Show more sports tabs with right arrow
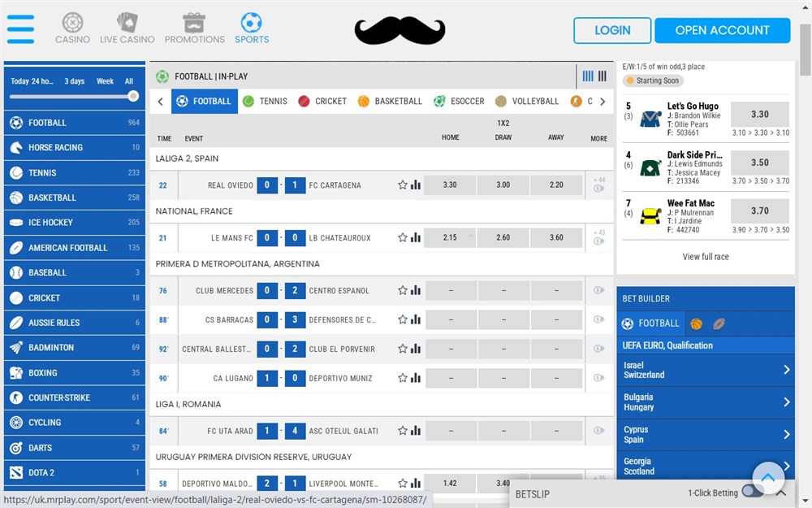This screenshot has height=508, width=812. [x=603, y=102]
